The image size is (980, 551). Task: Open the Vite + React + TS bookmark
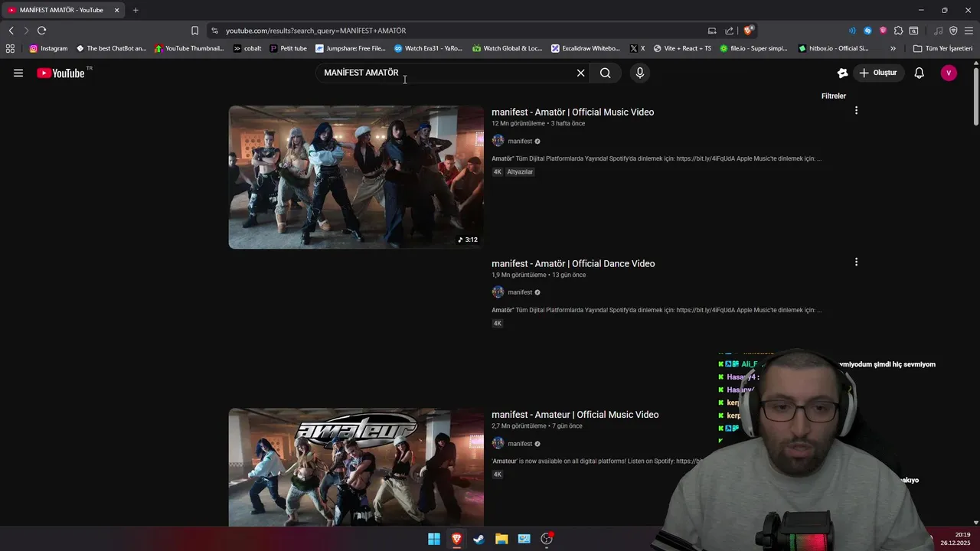coord(682,48)
